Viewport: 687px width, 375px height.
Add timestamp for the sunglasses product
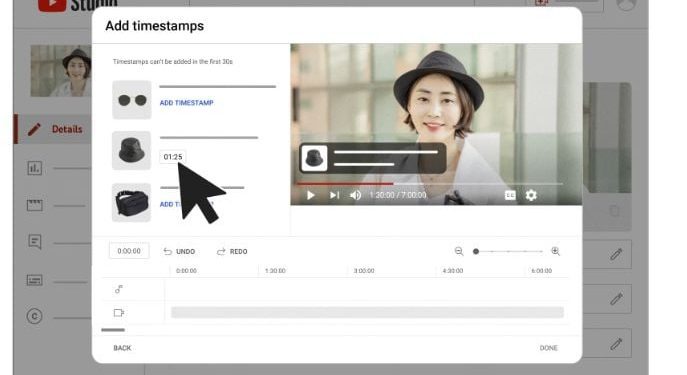click(187, 103)
